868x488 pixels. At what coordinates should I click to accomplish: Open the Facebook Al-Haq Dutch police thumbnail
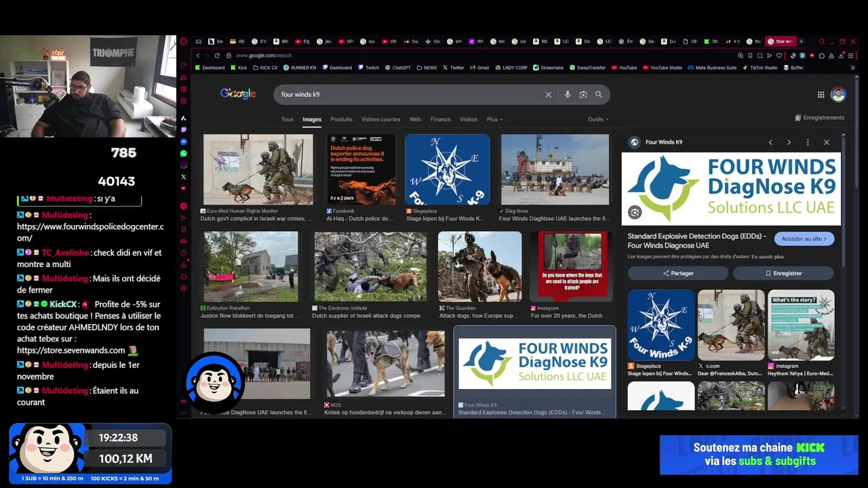coord(361,169)
